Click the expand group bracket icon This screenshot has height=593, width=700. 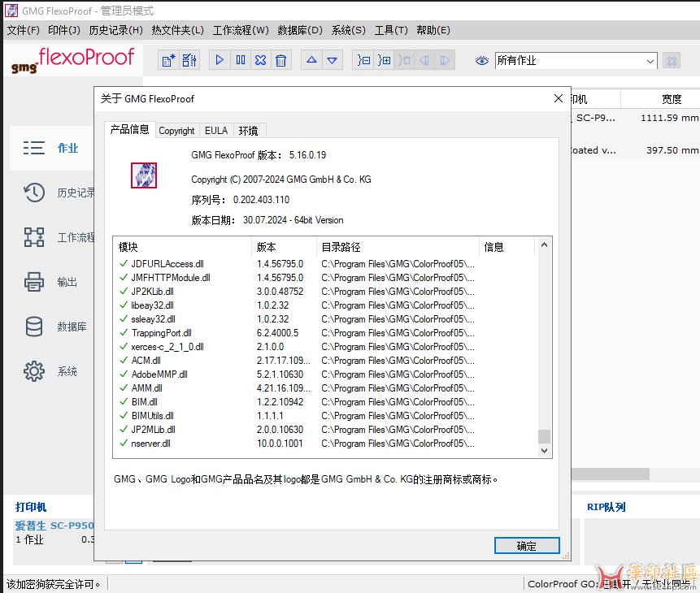pos(384,60)
